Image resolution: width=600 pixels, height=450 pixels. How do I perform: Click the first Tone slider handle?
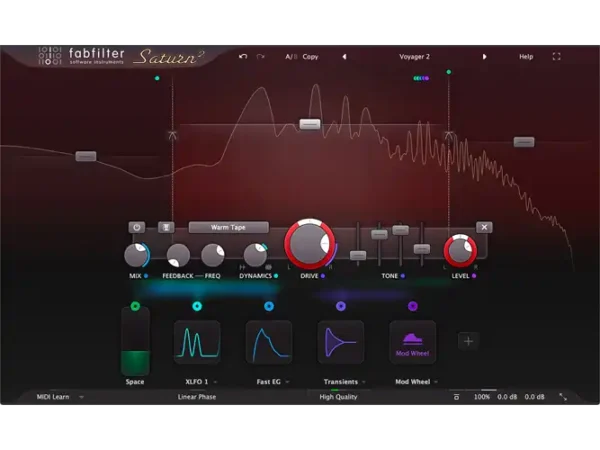click(358, 255)
